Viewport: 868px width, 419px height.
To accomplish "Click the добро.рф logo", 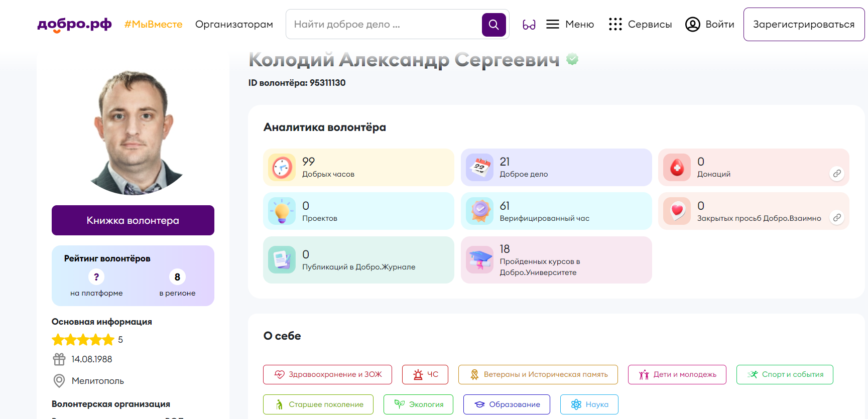I will point(74,24).
